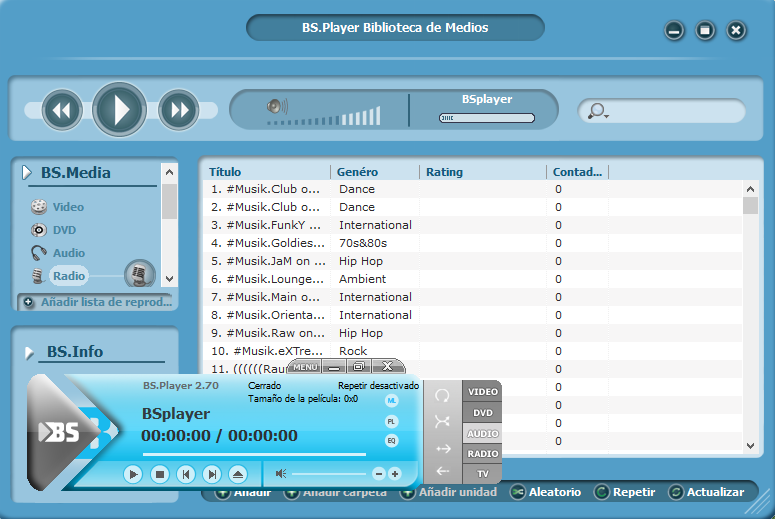Viewport: 775px width, 519px height.
Task: Select row 5. #Musik.JaM on
Action: pyautogui.click(x=473, y=261)
